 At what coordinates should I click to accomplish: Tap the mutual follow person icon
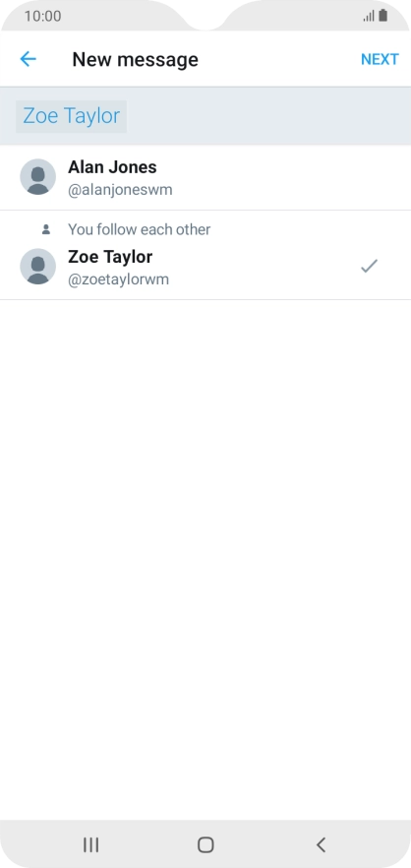(46, 229)
